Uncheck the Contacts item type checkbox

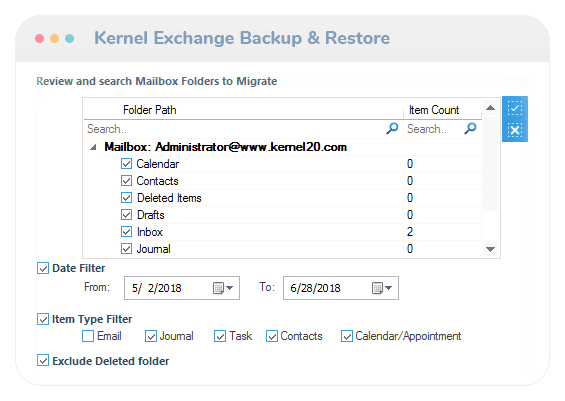click(x=272, y=336)
